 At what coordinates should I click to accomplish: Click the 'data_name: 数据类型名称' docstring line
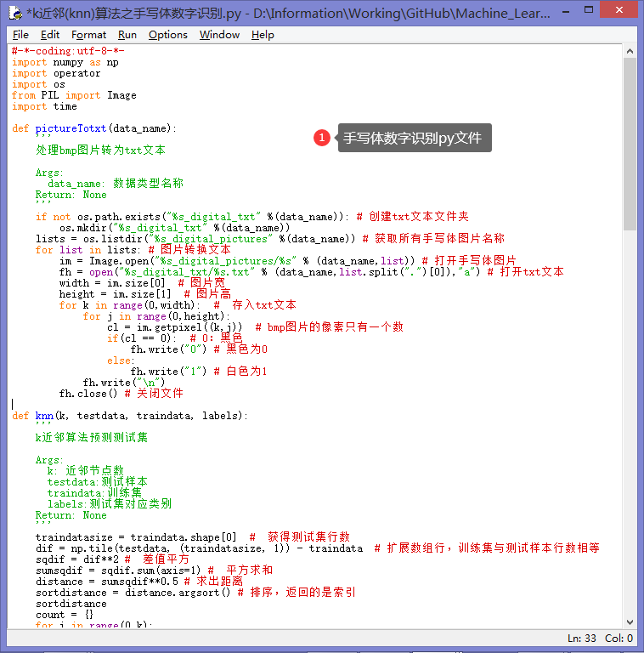tap(116, 184)
